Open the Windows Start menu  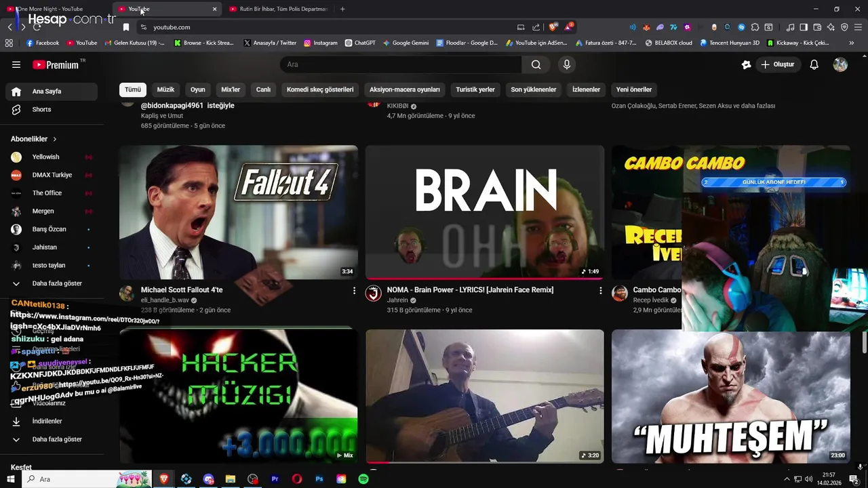[10, 479]
